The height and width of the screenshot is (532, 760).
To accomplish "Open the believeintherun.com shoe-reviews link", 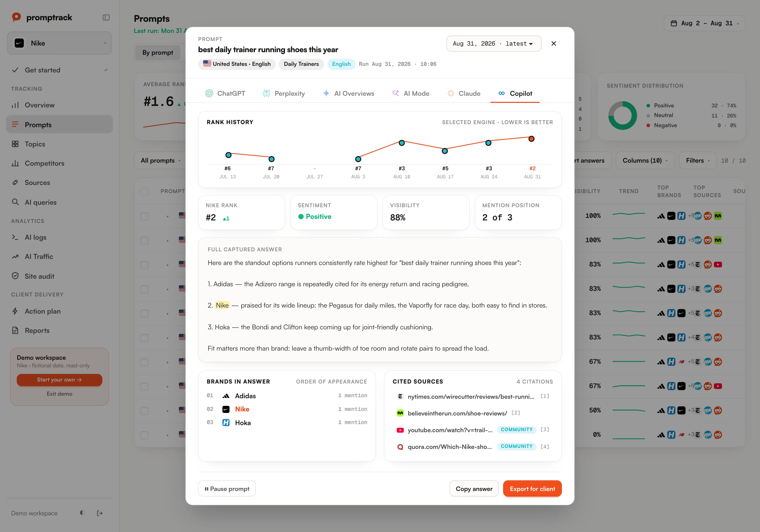I will point(458,413).
